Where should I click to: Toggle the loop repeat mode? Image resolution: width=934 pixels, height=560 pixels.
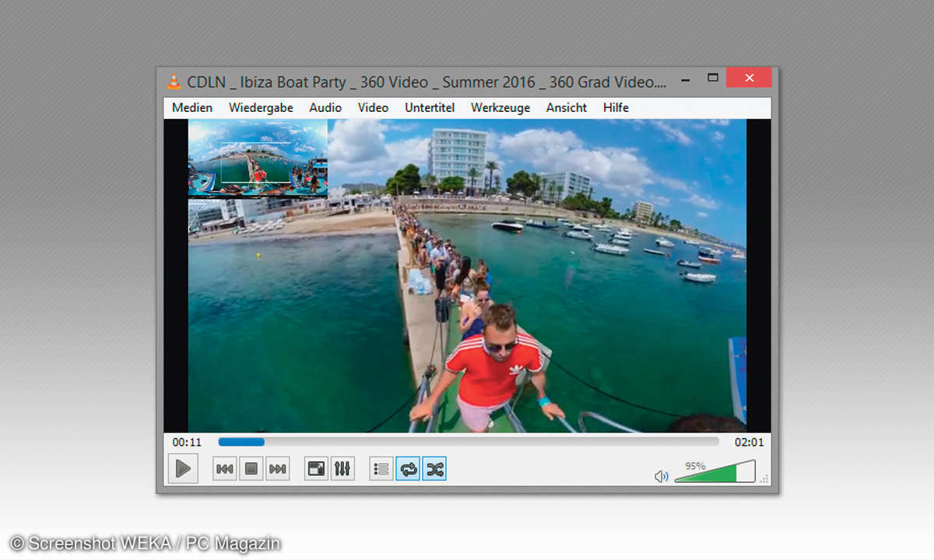click(408, 469)
